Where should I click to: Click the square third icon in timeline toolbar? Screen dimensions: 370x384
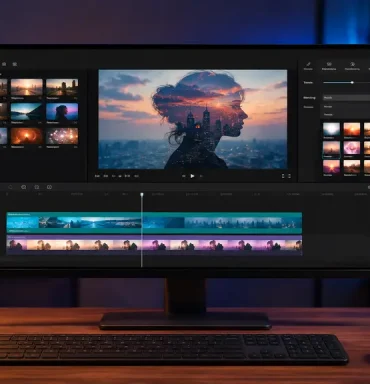(x=37, y=187)
